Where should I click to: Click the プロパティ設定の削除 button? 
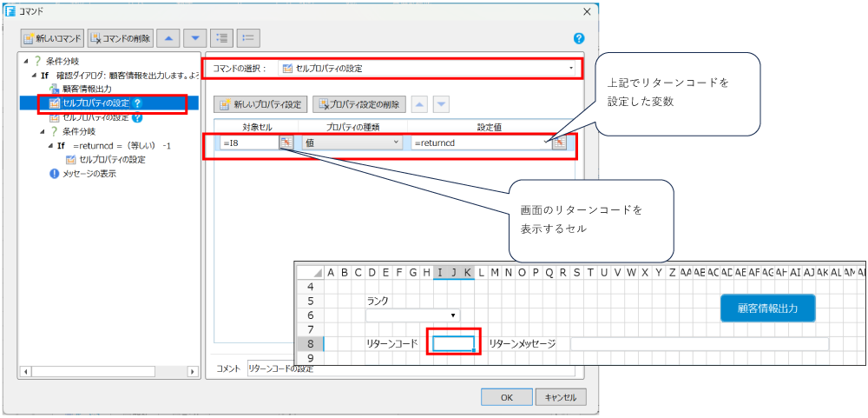[361, 103]
